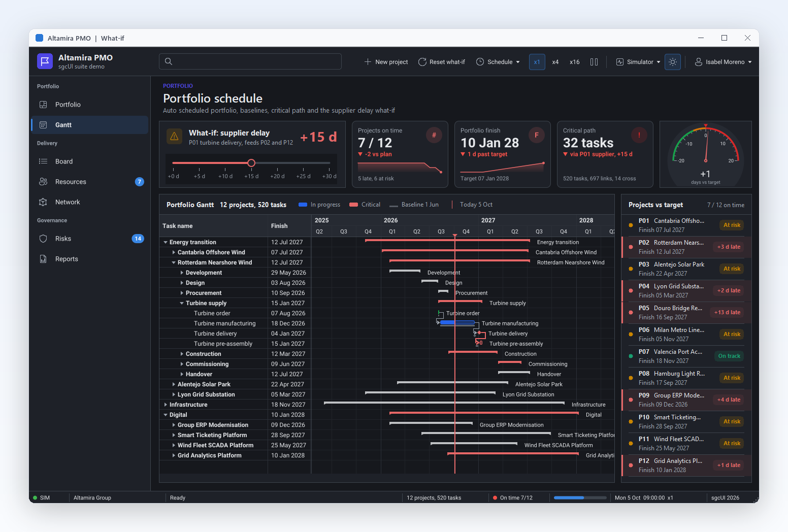The width and height of the screenshot is (788, 532).
Task: Open Board in the sidebar
Action: coord(89,161)
